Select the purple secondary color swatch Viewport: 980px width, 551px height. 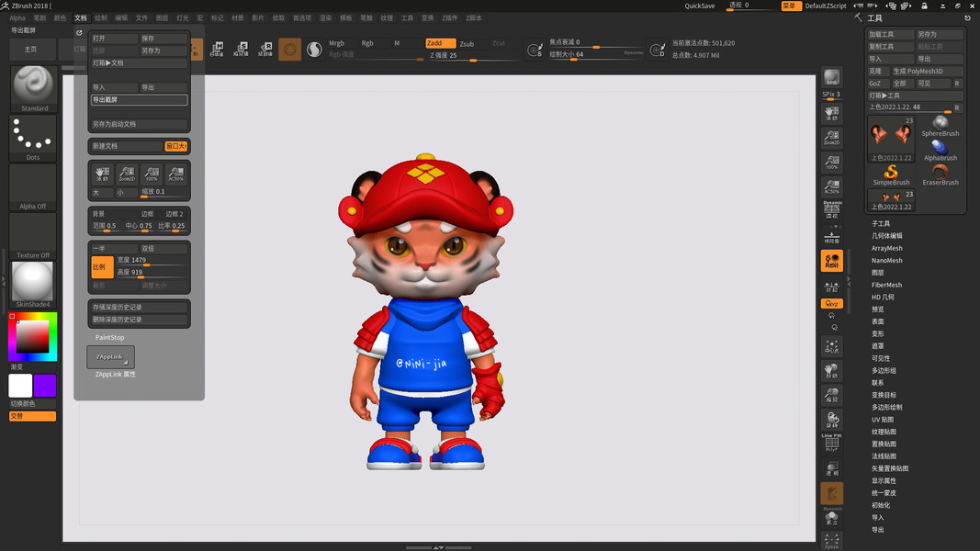pos(45,386)
